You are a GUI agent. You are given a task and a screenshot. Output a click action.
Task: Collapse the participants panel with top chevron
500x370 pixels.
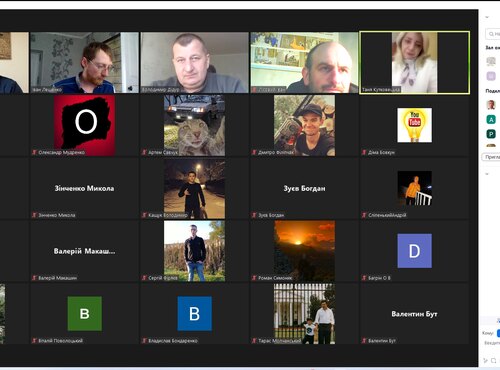(487, 17)
